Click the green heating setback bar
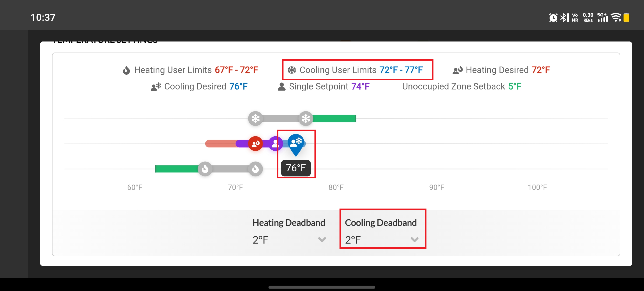The image size is (644, 291). [177, 169]
